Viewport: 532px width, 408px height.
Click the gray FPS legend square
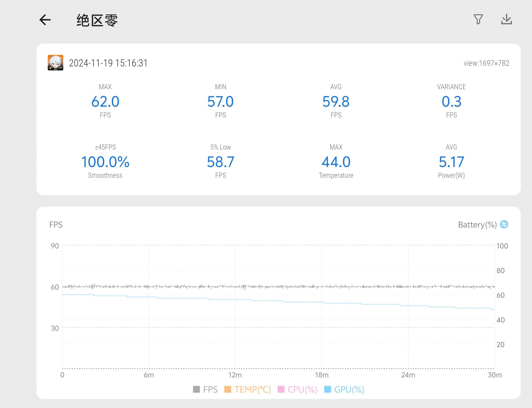tap(196, 389)
